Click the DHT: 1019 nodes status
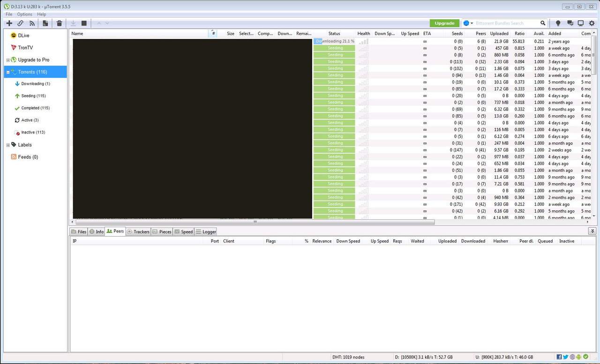This screenshot has height=364, width=600. point(348,357)
